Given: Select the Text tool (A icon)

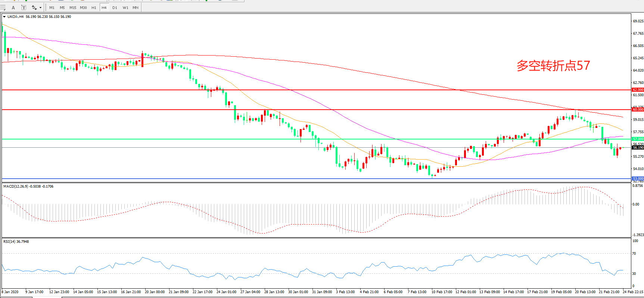Looking at the screenshot, I should (x=13, y=7).
